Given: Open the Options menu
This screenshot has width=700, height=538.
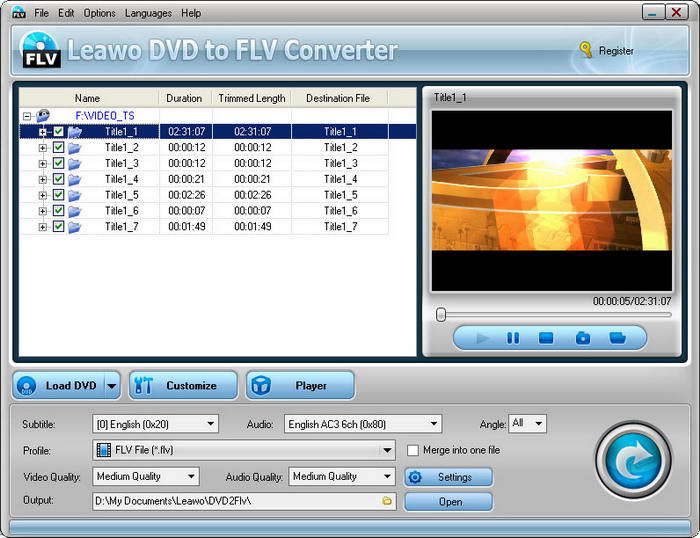Looking at the screenshot, I should pyautogui.click(x=100, y=13).
